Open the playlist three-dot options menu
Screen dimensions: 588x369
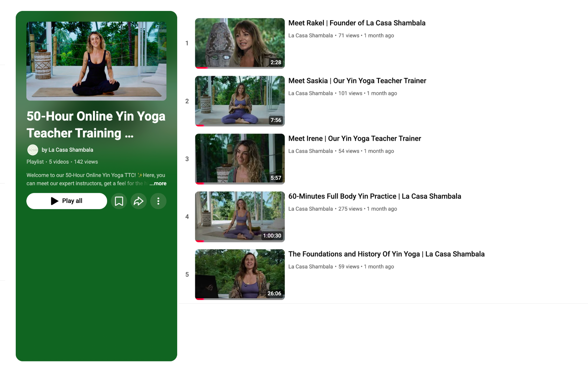coord(158,201)
